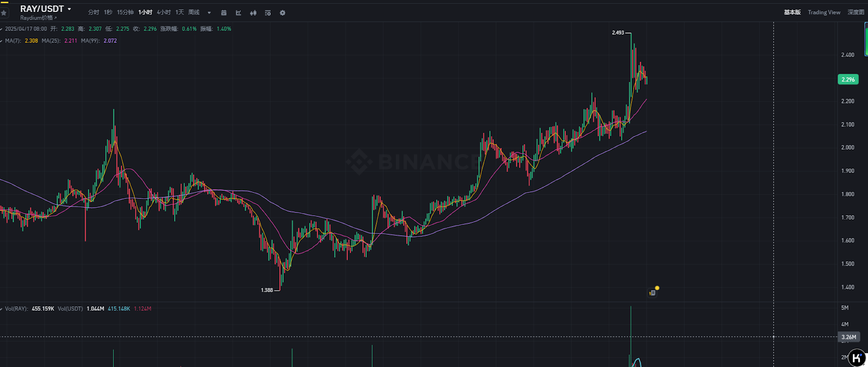Open the calendar date picker icon

pyautogui.click(x=224, y=12)
